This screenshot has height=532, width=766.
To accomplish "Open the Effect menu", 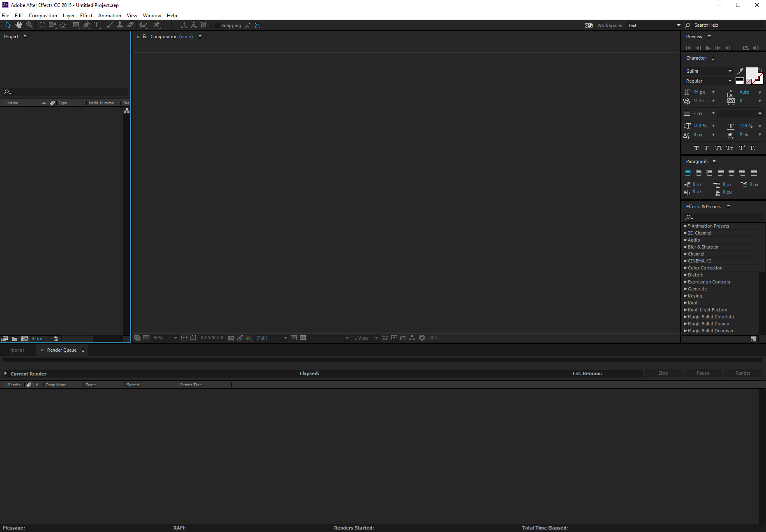I will 86,16.
